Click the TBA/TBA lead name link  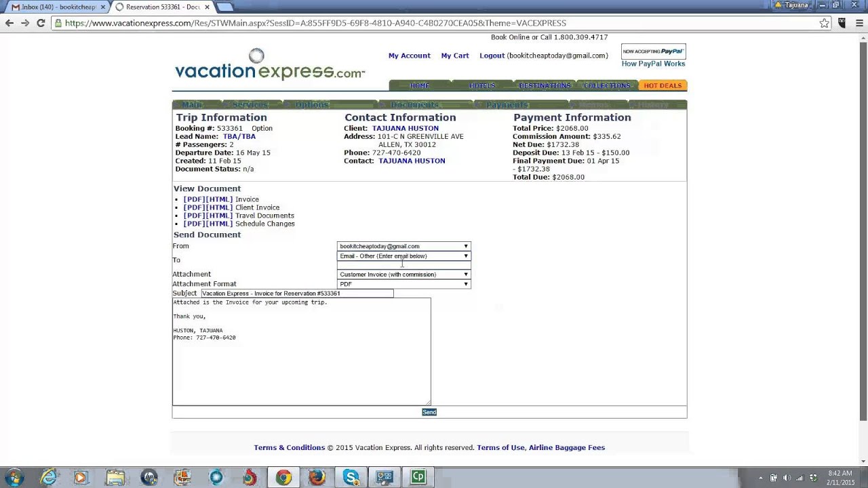[x=239, y=136]
